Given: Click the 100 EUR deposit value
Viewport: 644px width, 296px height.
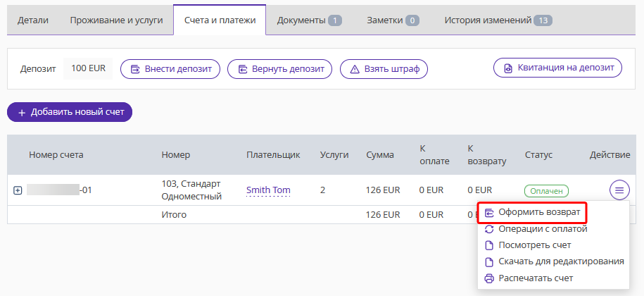Looking at the screenshot, I should [88, 68].
